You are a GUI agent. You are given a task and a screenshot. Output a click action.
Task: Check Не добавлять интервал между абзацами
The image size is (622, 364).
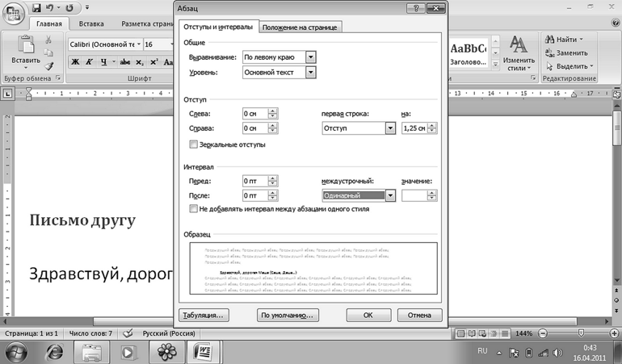point(193,208)
